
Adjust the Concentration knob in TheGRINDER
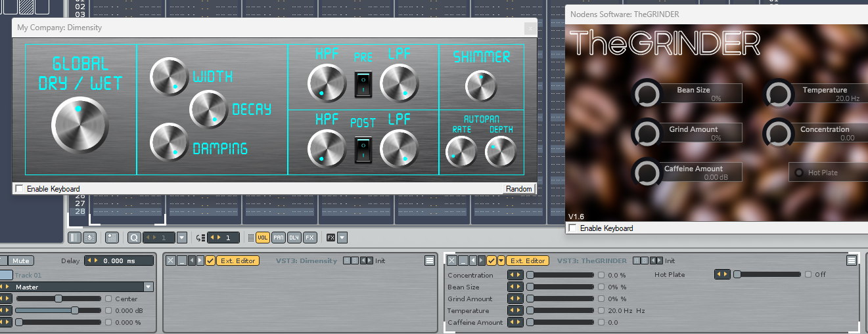click(x=779, y=134)
